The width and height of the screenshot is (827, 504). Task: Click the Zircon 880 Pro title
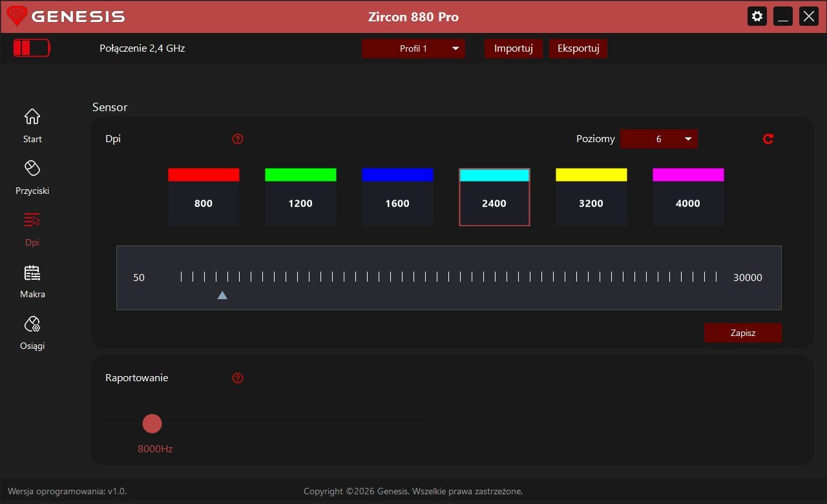pyautogui.click(x=413, y=17)
